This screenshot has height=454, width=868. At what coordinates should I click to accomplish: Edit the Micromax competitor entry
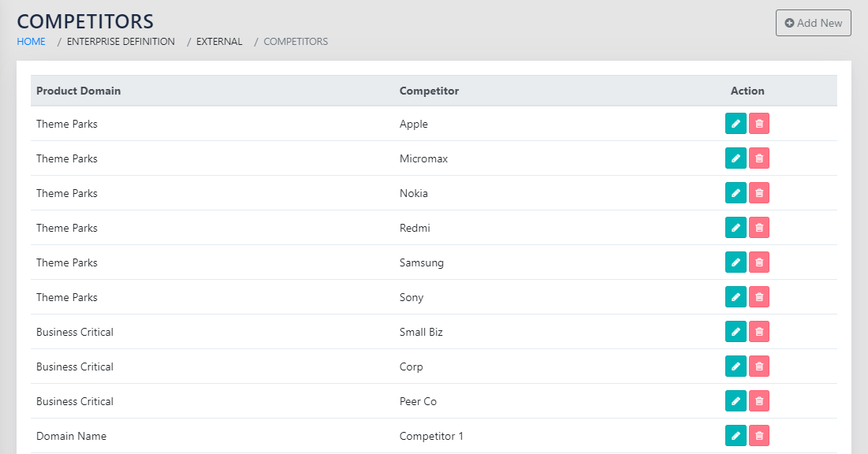point(736,158)
